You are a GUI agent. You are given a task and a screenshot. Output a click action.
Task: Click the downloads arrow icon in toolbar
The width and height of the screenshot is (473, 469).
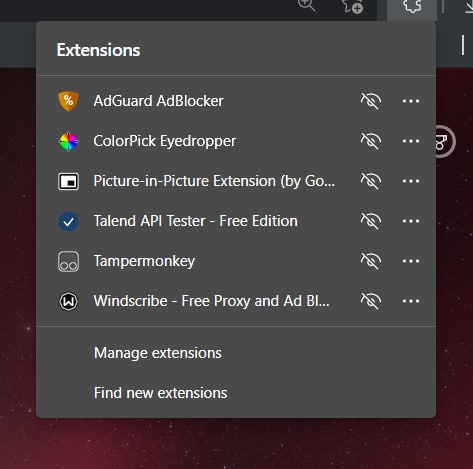click(468, 6)
